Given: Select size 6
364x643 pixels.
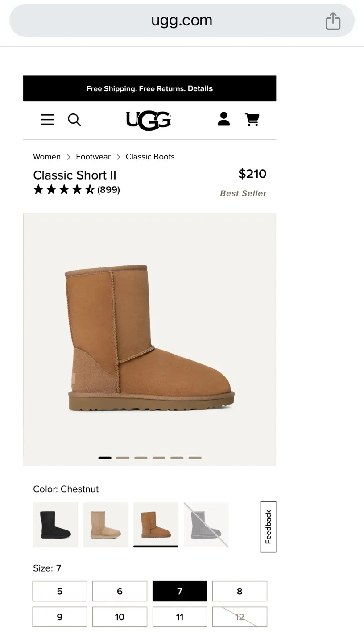Looking at the screenshot, I should (120, 591).
